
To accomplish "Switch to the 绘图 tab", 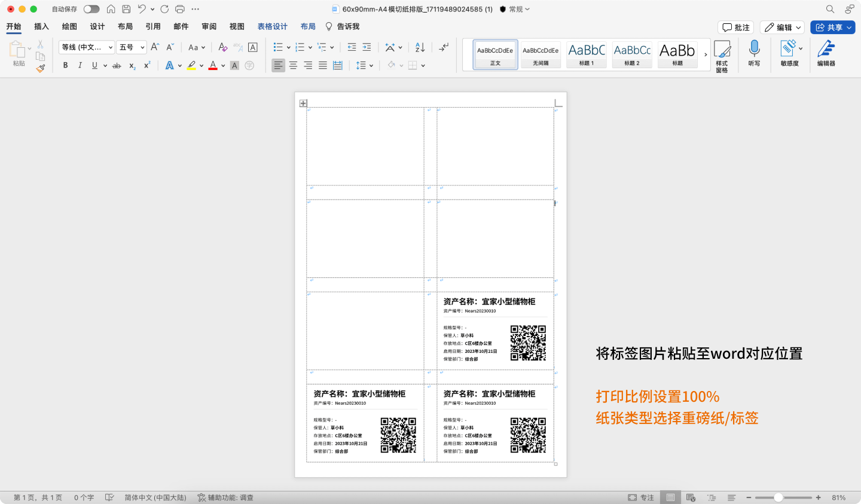I will [x=69, y=26].
